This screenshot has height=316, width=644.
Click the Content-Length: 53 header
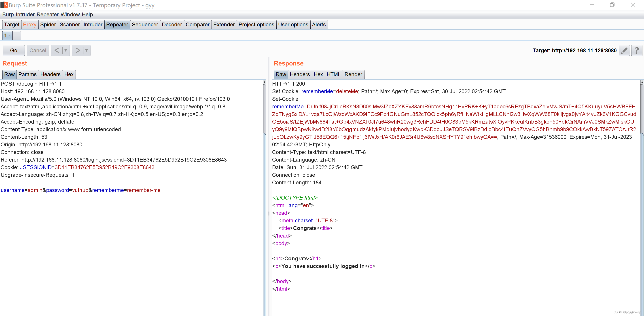click(24, 137)
